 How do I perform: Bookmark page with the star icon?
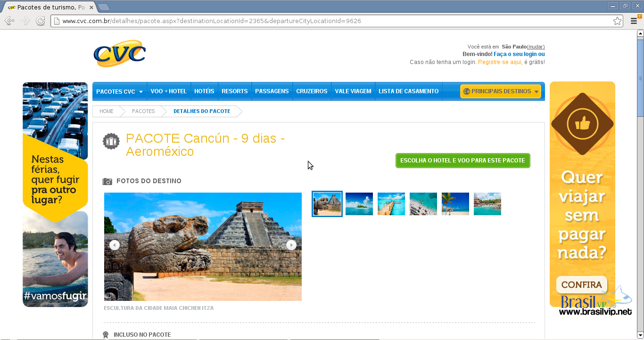click(617, 21)
